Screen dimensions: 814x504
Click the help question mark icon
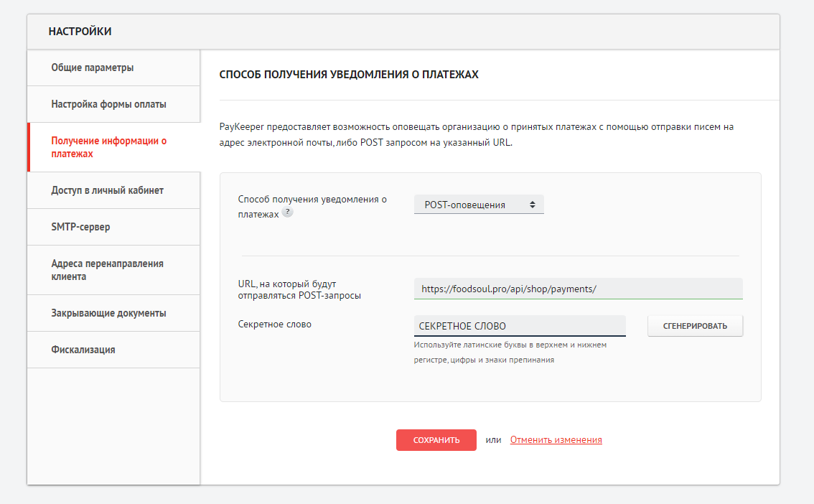click(x=287, y=213)
